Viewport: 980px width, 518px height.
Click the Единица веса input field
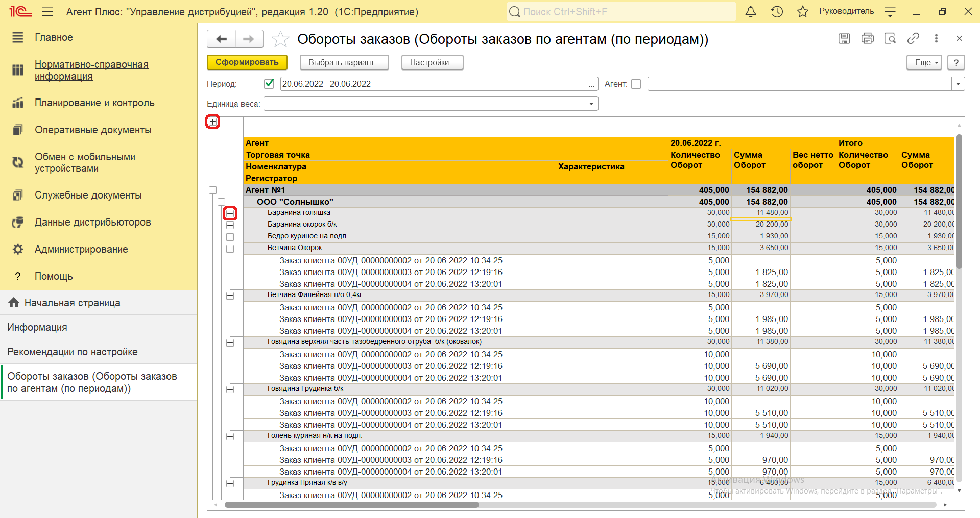(x=424, y=104)
